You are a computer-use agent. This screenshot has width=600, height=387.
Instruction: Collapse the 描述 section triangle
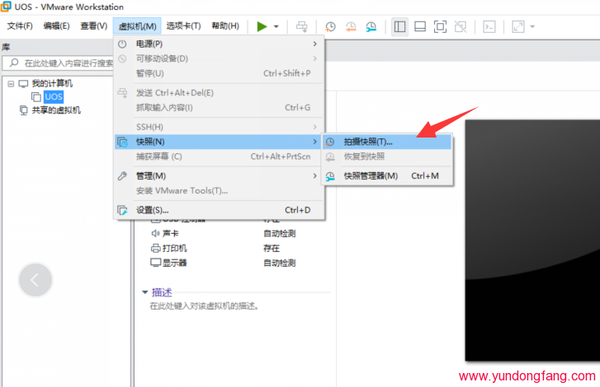pos(145,292)
